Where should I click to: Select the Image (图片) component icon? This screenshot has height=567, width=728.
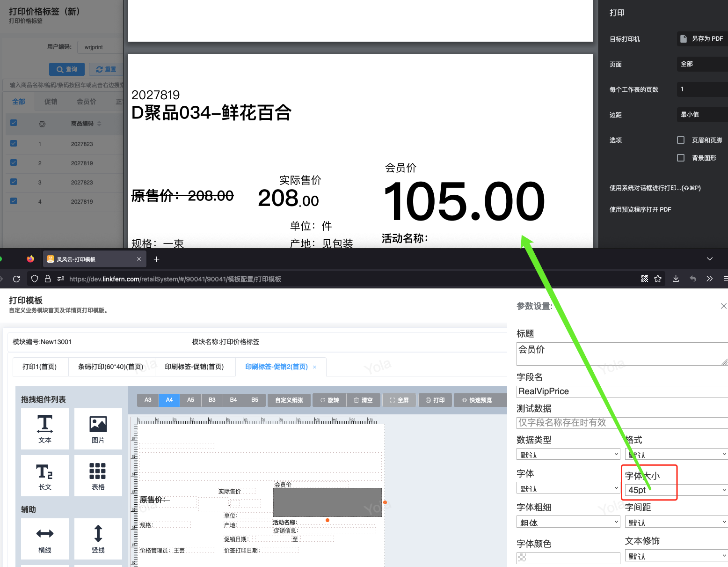(x=98, y=428)
